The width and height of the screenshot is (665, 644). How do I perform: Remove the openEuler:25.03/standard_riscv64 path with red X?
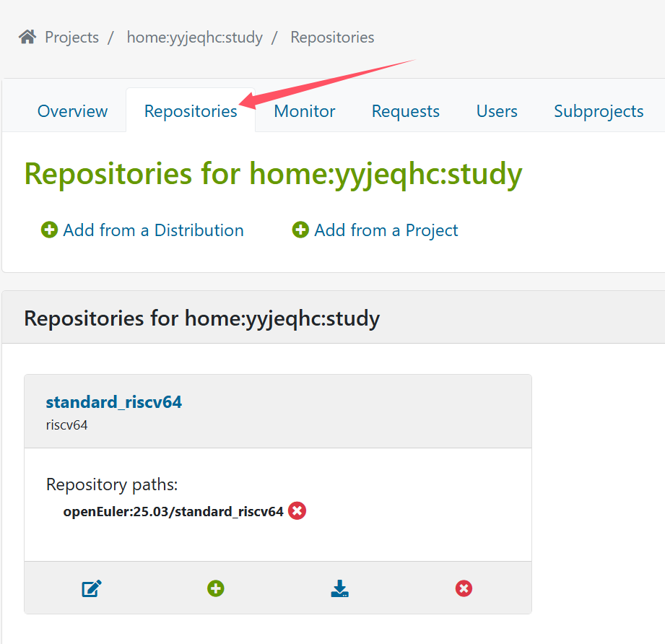(297, 511)
